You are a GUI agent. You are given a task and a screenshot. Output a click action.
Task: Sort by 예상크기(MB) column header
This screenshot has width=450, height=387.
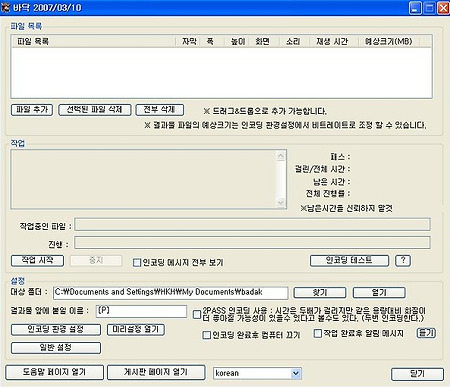pyautogui.click(x=389, y=41)
